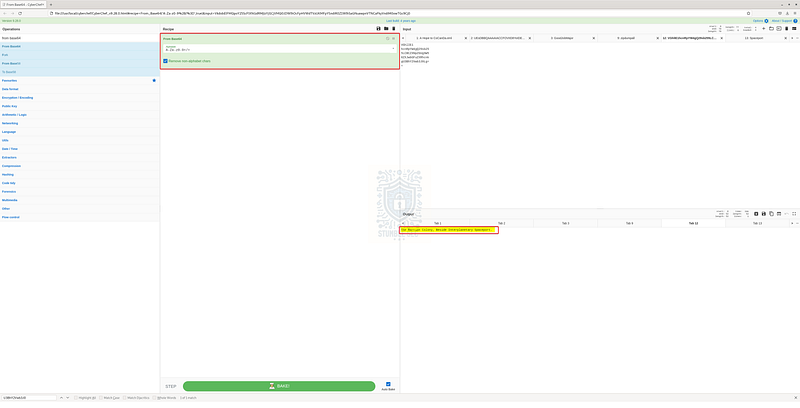Image resolution: width=800 pixels, height=408 pixels.
Task: Expand the Favourites category
Action: tap(80, 81)
